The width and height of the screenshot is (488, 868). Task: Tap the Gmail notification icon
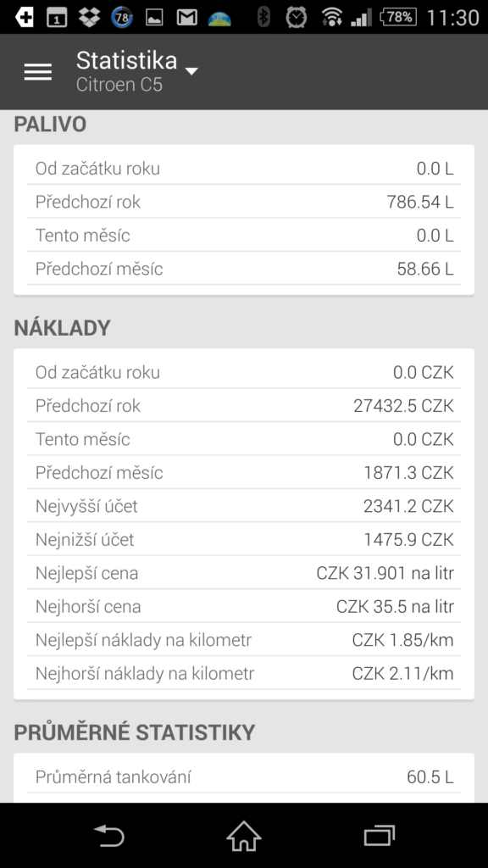pos(187,18)
